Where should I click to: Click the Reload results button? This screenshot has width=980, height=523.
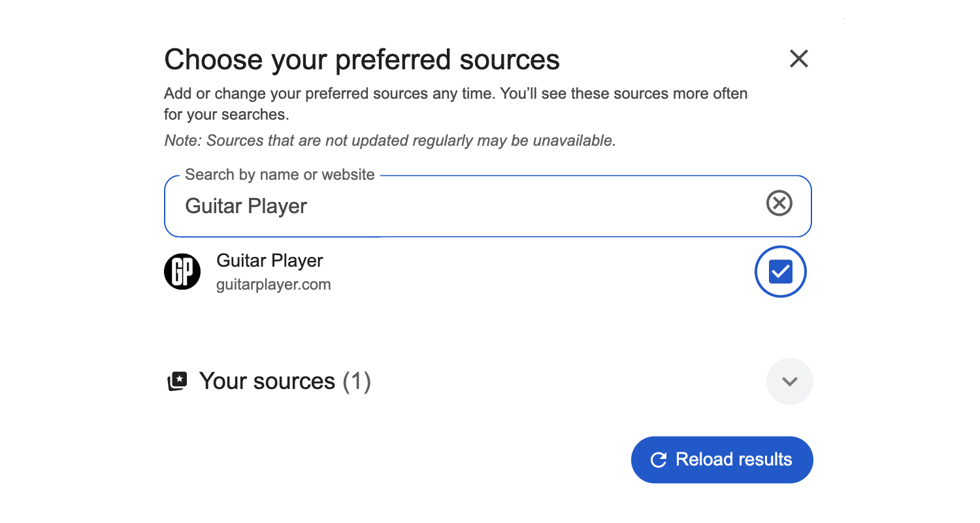(x=722, y=460)
